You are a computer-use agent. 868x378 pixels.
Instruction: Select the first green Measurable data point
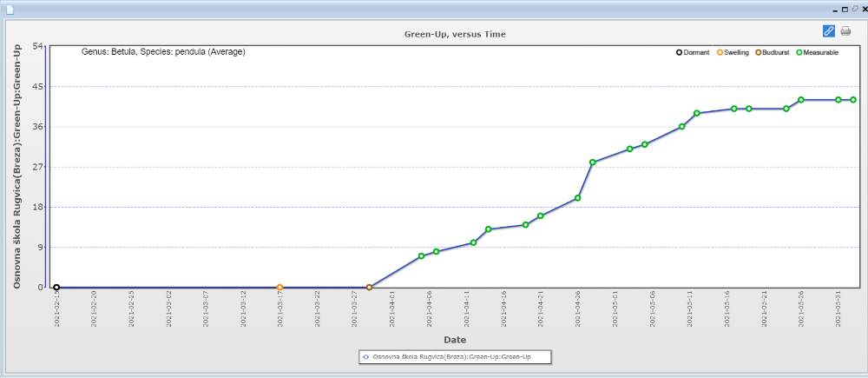coord(421,256)
